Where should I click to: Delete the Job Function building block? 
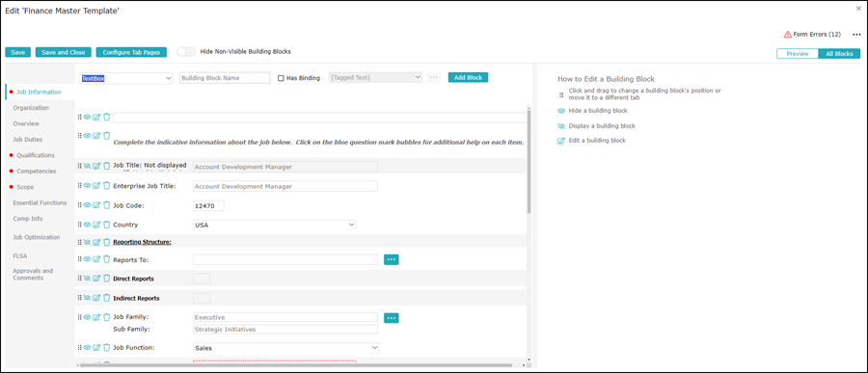tap(107, 348)
